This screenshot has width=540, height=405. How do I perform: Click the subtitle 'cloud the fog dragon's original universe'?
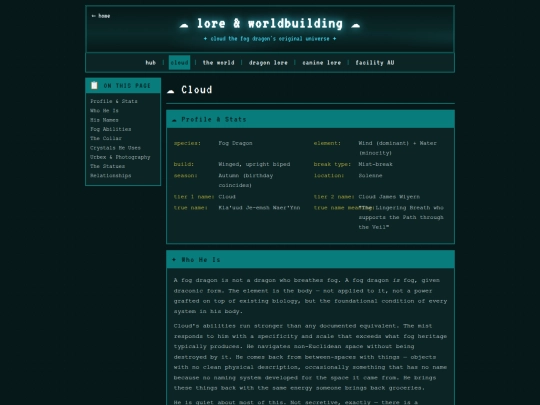pos(270,39)
